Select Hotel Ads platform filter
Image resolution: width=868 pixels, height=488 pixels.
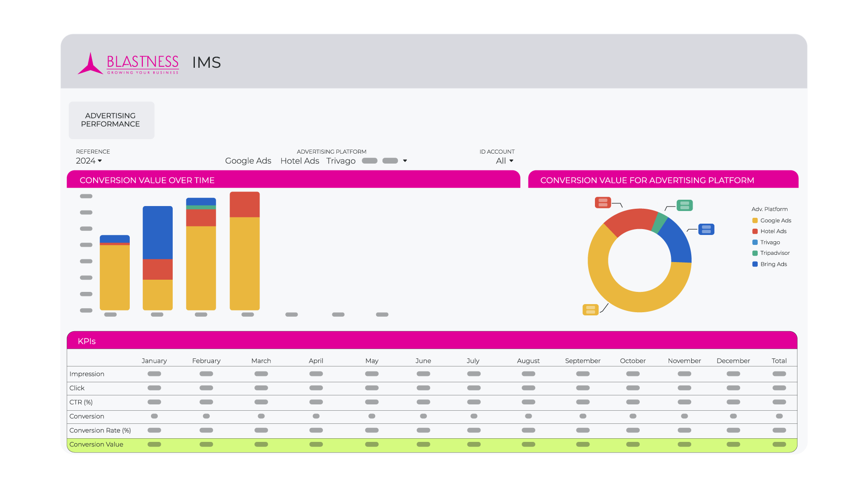tap(300, 161)
